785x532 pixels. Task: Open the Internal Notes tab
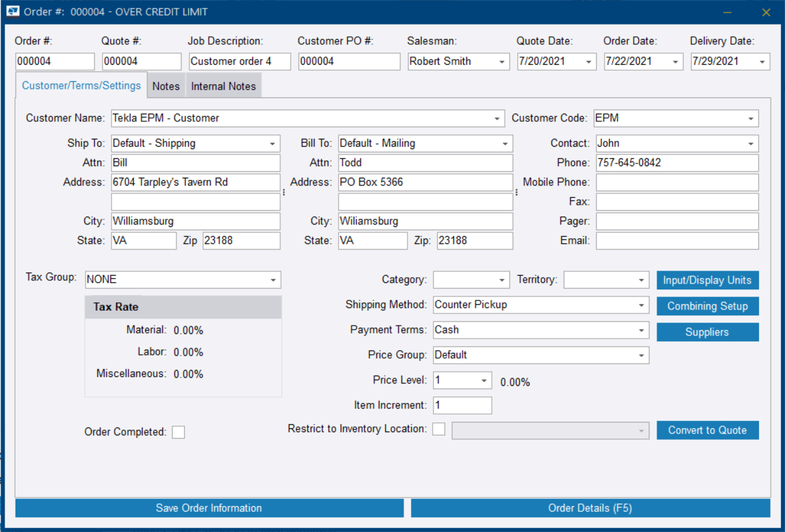pyautogui.click(x=223, y=86)
